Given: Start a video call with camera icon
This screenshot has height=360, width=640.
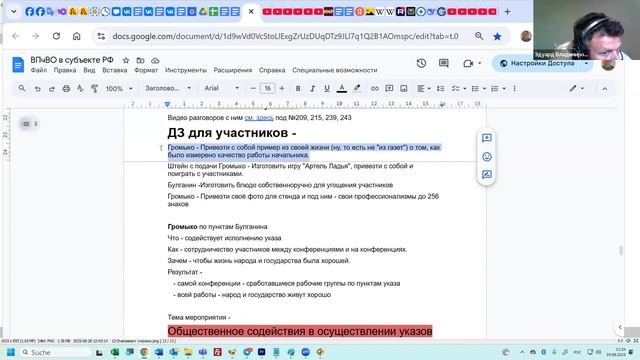Looking at the screenshot, I should tap(468, 63).
